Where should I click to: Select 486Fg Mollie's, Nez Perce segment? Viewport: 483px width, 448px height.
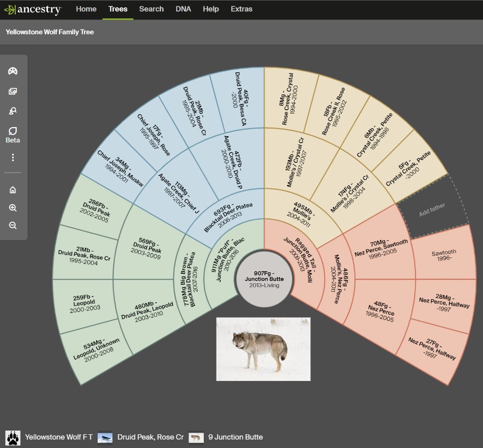click(338, 279)
